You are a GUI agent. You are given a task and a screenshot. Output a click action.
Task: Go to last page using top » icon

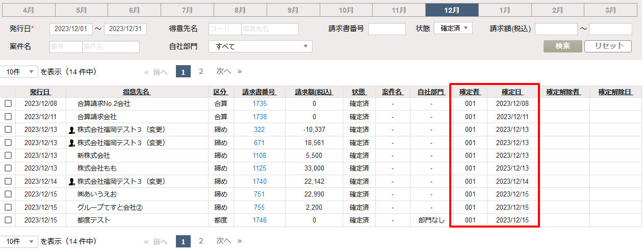pos(240,71)
